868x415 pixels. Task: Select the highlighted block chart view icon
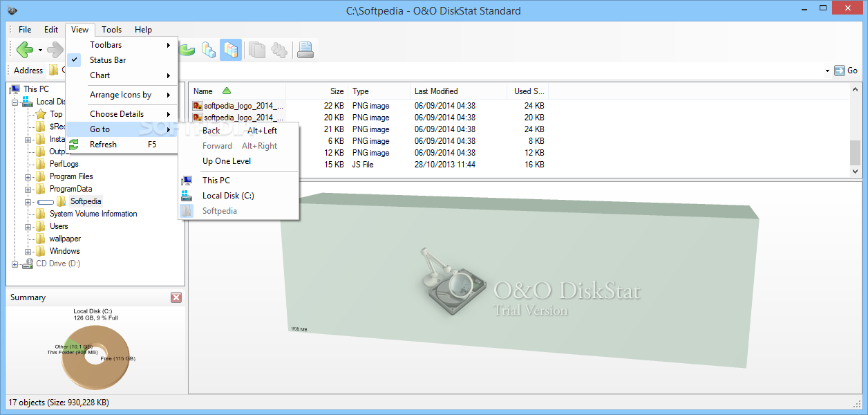(x=231, y=50)
